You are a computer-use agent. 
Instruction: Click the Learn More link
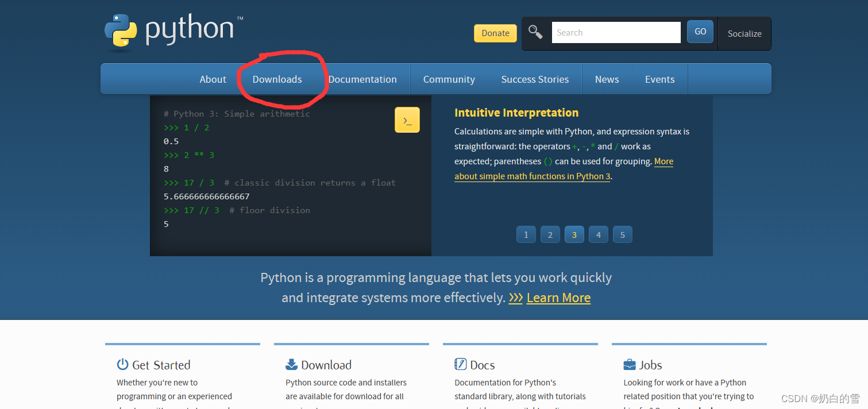(x=558, y=298)
